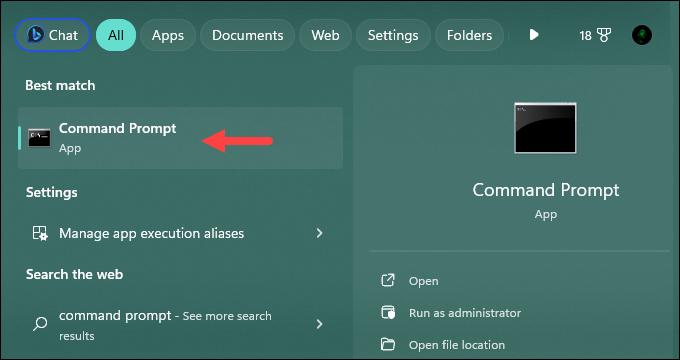The height and width of the screenshot is (360, 680).
Task: Switch to the Apps filter
Action: pos(168,35)
